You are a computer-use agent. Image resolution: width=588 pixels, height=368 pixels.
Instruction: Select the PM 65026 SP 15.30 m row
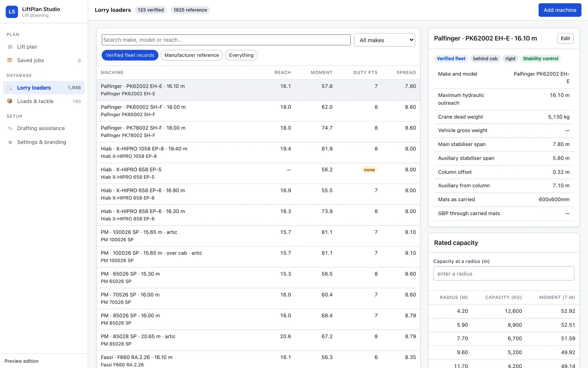click(x=258, y=277)
